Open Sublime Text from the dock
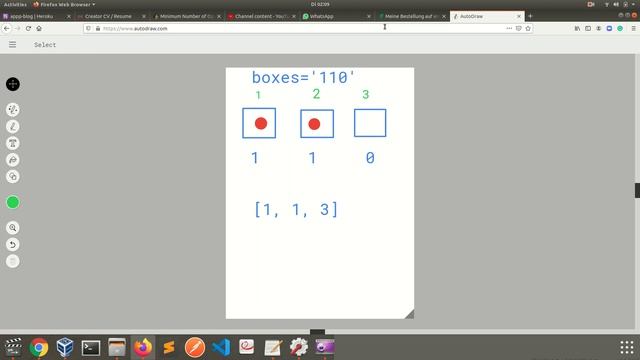 (x=169, y=348)
